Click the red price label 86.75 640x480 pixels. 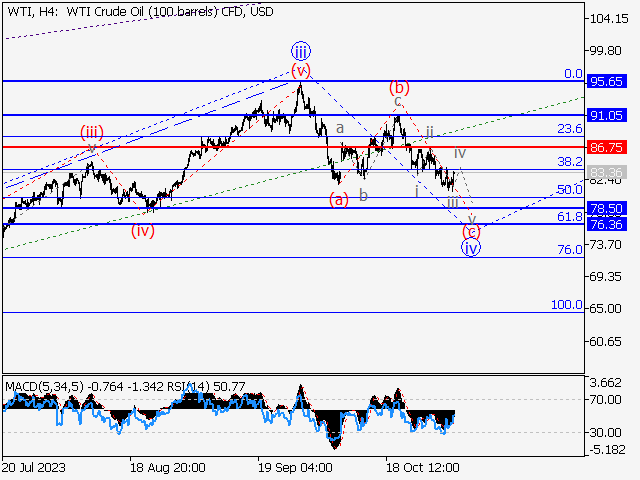(x=607, y=147)
